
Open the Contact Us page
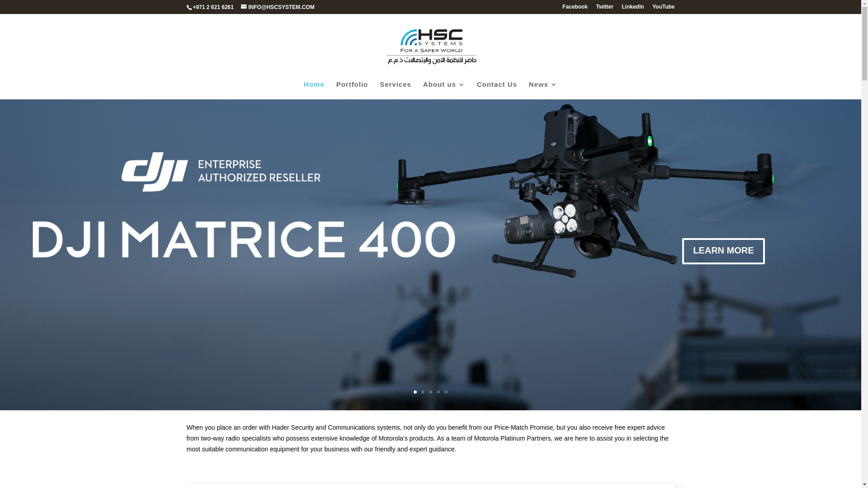[x=496, y=84]
